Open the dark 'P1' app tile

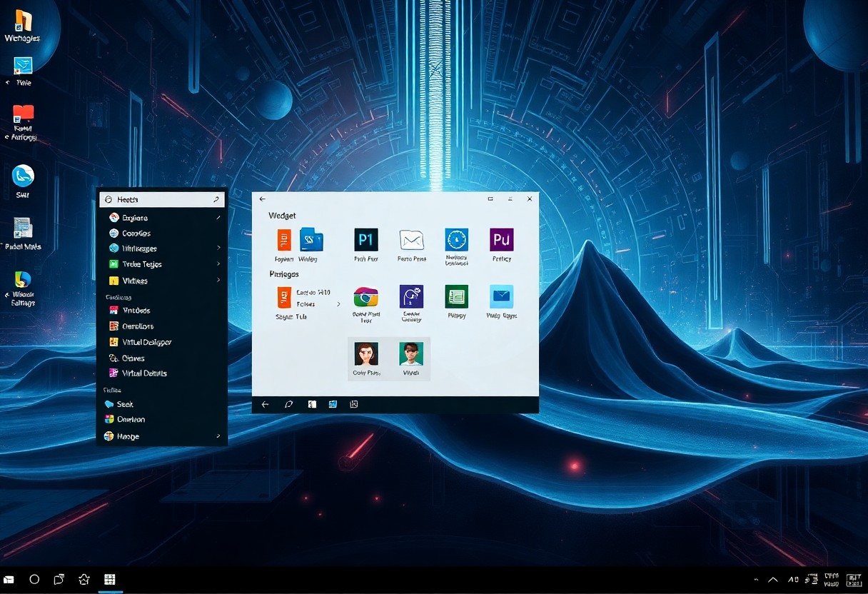click(366, 240)
